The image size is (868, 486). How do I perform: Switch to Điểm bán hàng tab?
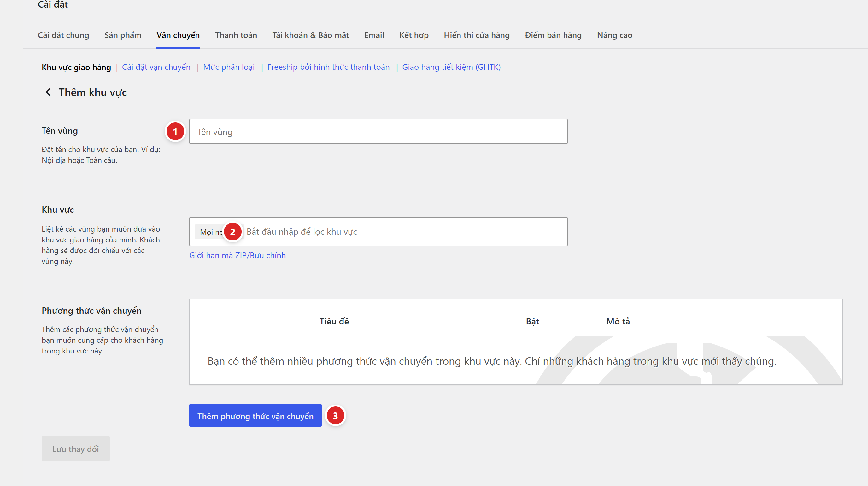pyautogui.click(x=553, y=35)
